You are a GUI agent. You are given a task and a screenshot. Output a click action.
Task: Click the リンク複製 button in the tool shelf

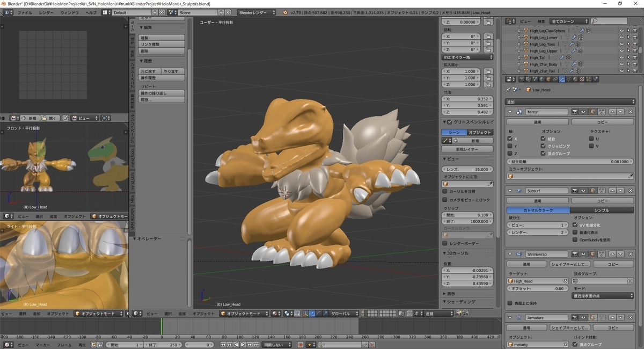pos(162,44)
